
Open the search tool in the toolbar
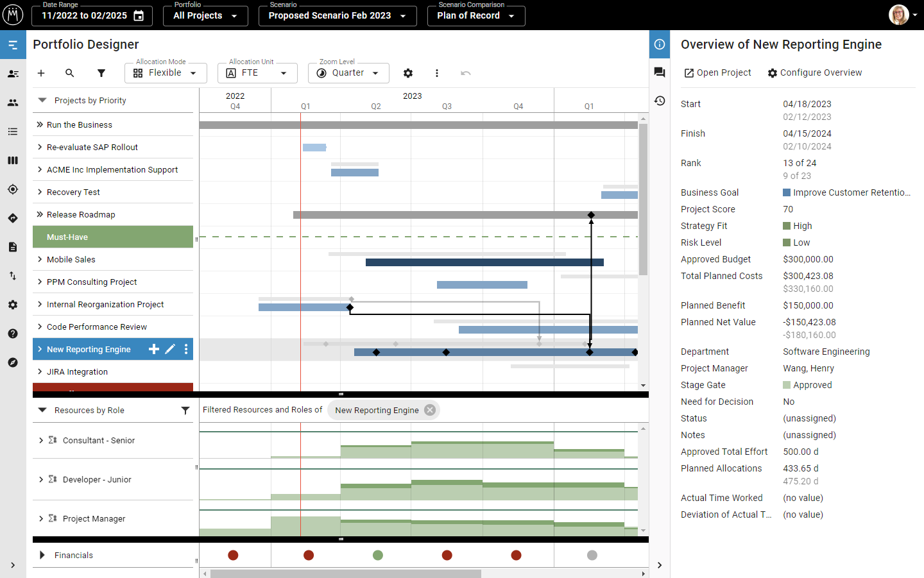pyautogui.click(x=69, y=73)
